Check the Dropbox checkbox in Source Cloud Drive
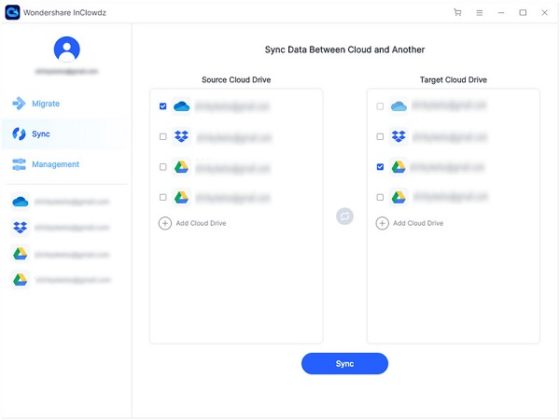The width and height of the screenshot is (560, 420). (163, 136)
